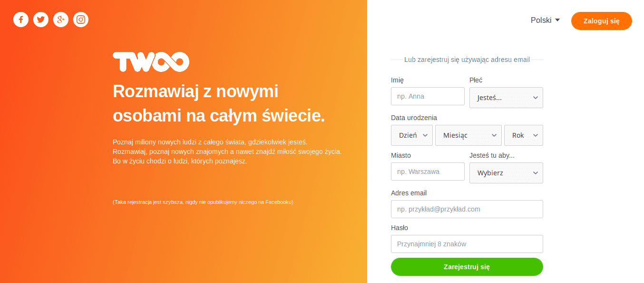This screenshot has height=283, width=644.
Task: Click the 'Rozmawiaj z nowymi osobami' headline
Action: (x=219, y=103)
